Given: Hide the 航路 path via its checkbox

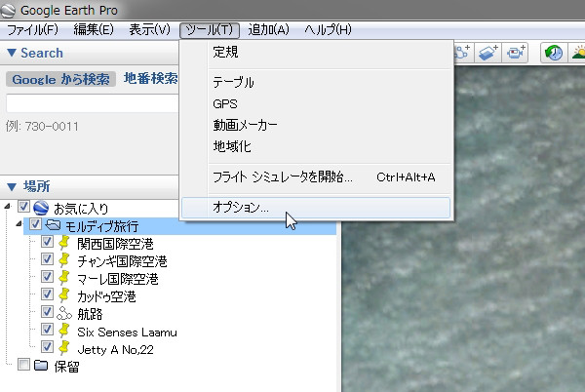Looking at the screenshot, I should (47, 311).
